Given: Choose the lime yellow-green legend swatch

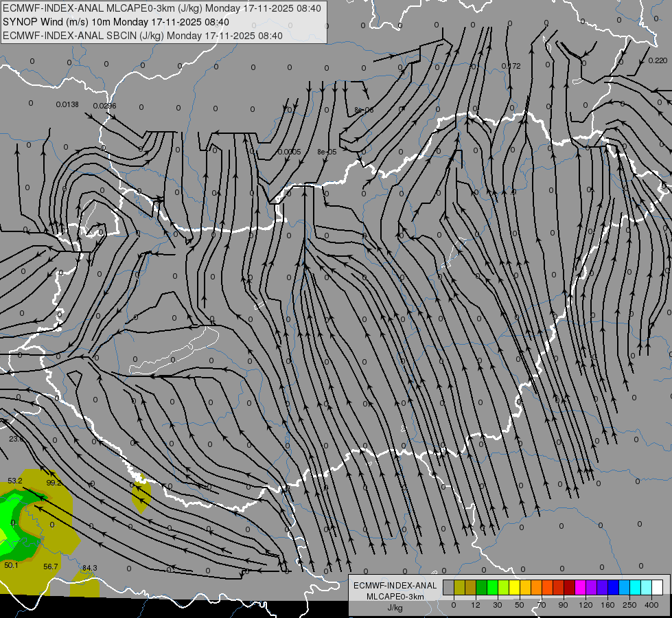Looking at the screenshot, I should click(x=504, y=587).
